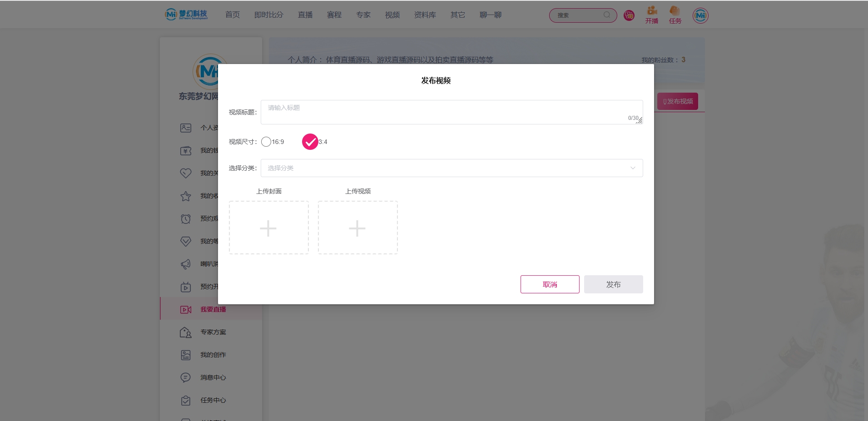Select the 16:9 video size radio button

coord(266,142)
